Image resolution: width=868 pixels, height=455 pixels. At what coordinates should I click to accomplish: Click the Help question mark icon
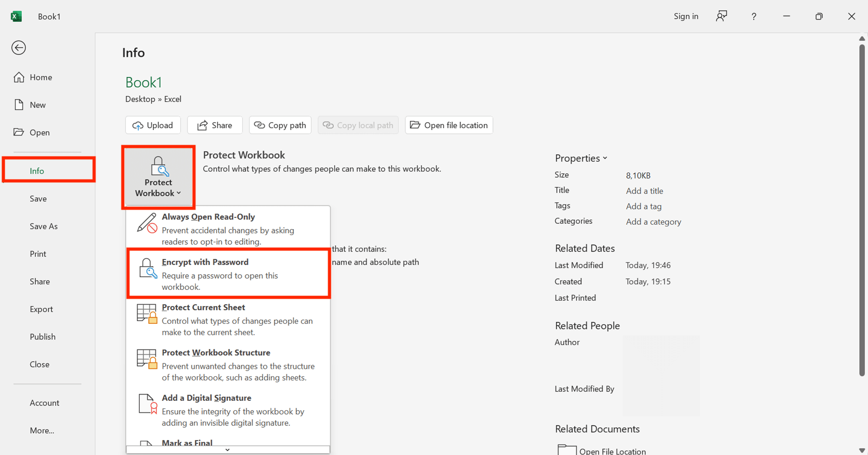754,17
